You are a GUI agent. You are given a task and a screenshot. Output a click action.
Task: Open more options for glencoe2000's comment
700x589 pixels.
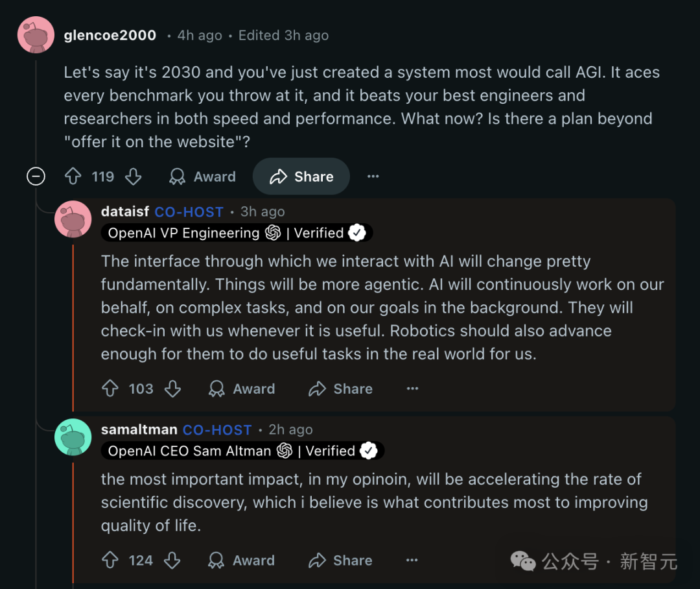pos(373,176)
